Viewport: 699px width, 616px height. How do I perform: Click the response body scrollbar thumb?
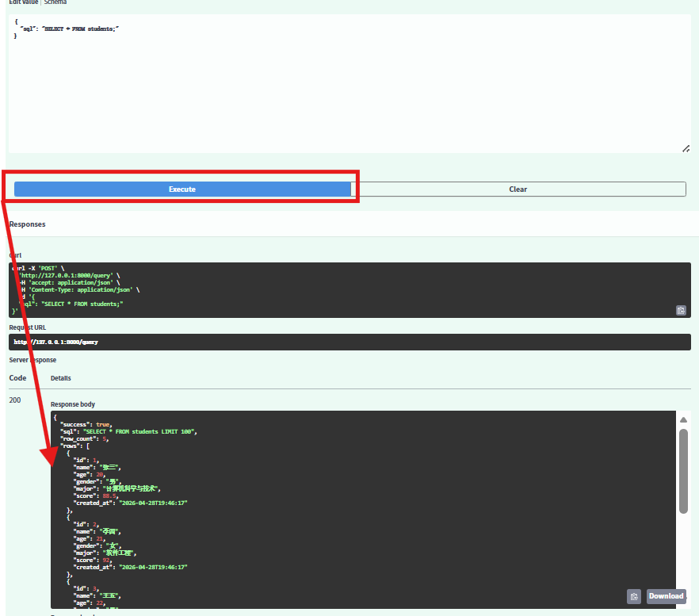coord(683,471)
